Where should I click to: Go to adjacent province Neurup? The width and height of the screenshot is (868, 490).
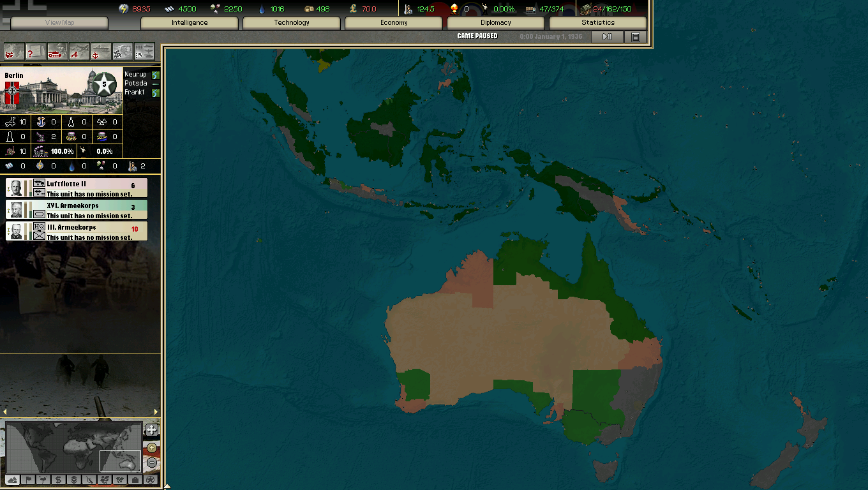[135, 75]
